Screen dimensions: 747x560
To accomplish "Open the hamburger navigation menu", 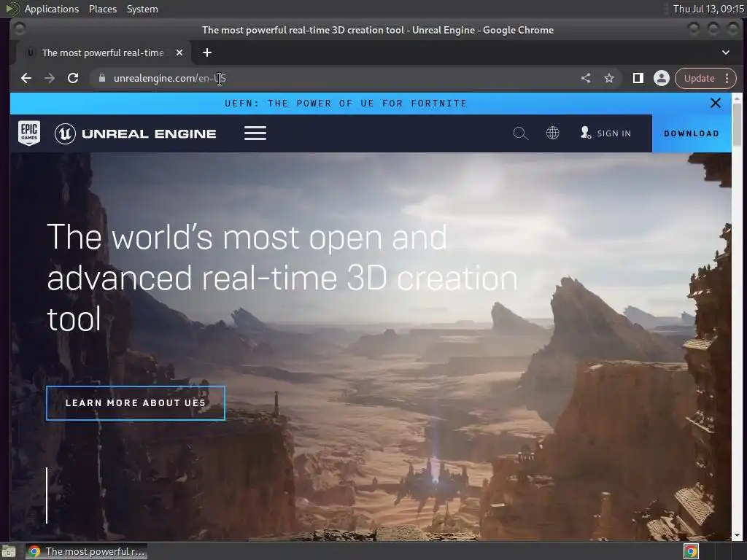I will (x=255, y=133).
